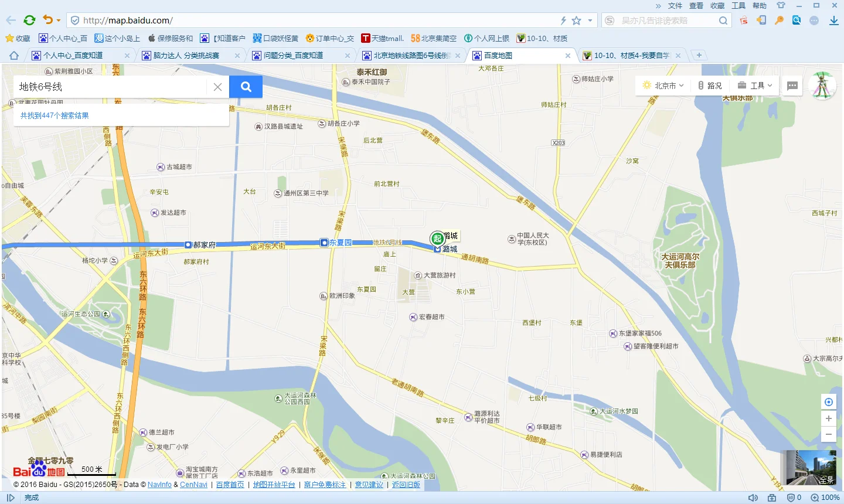Expand the 工具 dropdown chevron
This screenshot has width=844, height=504.
click(770, 86)
